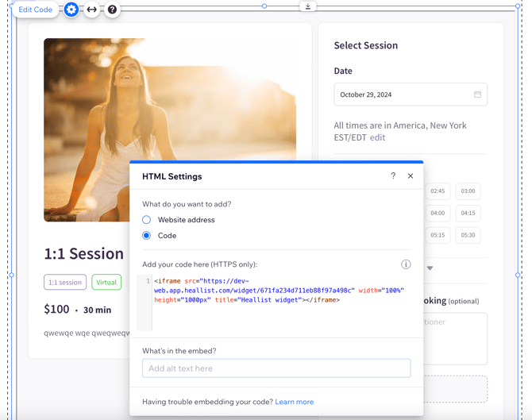
Task: Click the Learn more link
Action: pos(294,402)
